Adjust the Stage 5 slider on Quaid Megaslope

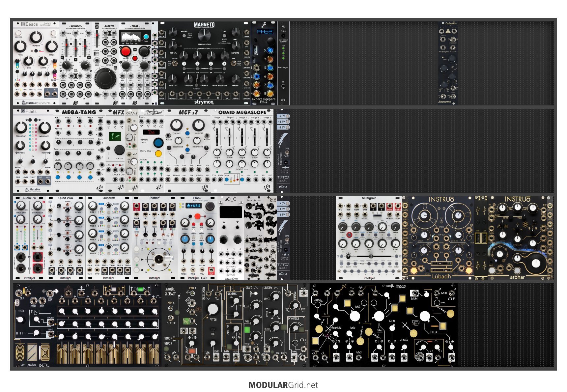267,137
